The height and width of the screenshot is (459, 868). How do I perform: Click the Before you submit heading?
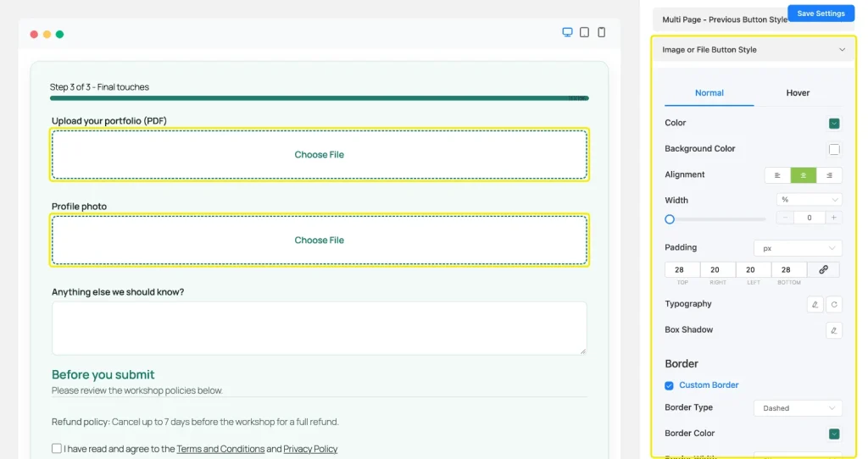click(x=103, y=374)
